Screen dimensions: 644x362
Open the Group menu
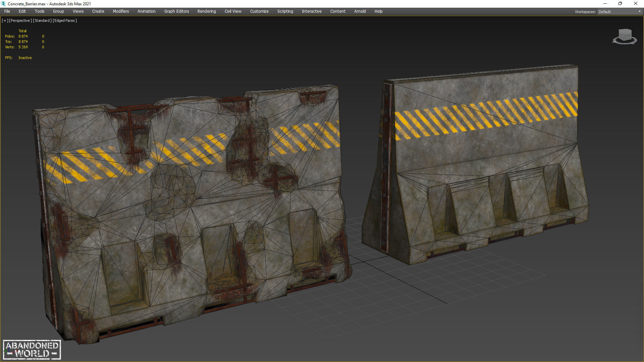coord(58,11)
